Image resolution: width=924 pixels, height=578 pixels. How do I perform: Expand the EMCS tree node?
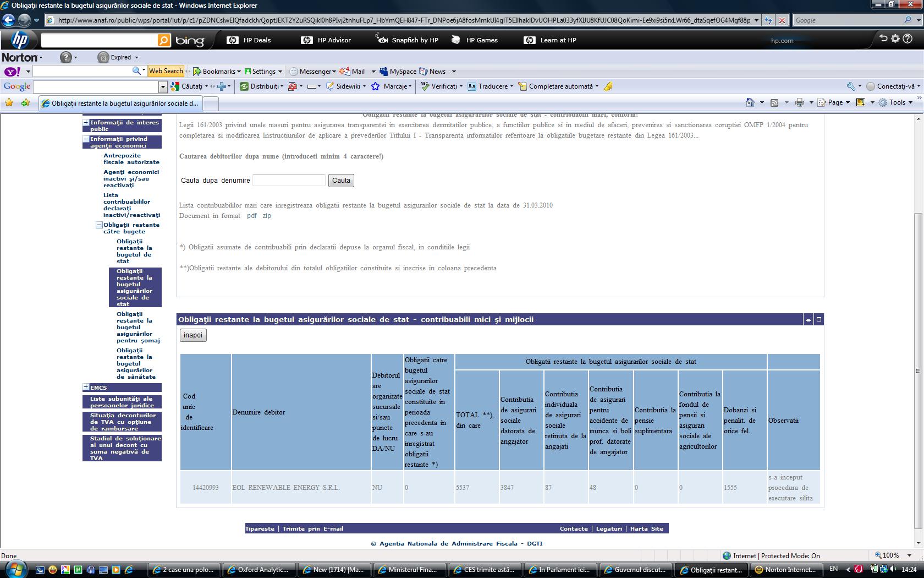pyautogui.click(x=86, y=387)
